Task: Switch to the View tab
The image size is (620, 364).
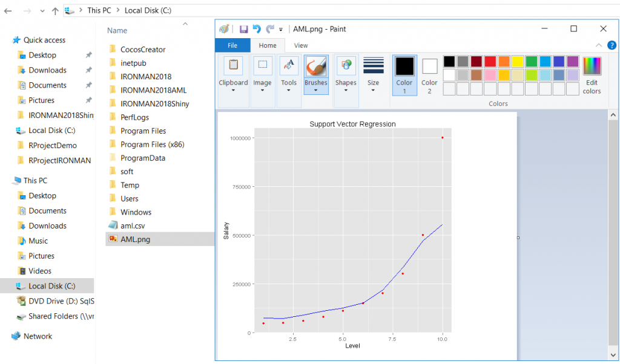Action: click(301, 45)
